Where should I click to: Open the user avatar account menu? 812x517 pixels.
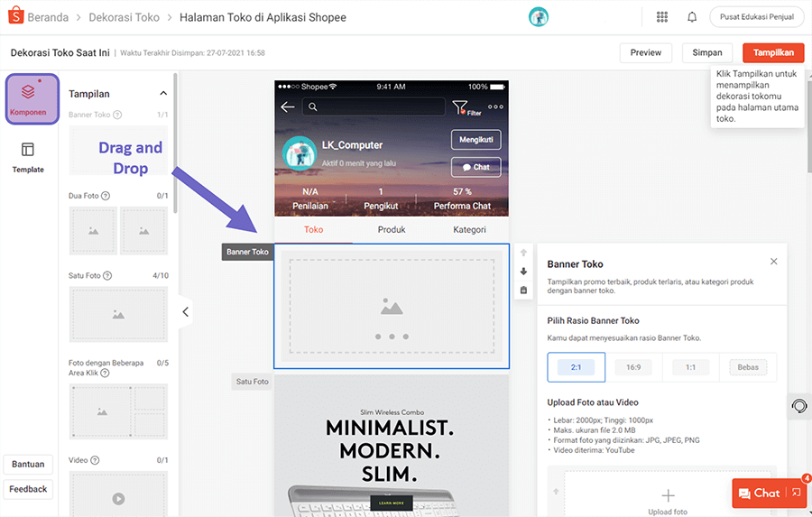pyautogui.click(x=539, y=17)
